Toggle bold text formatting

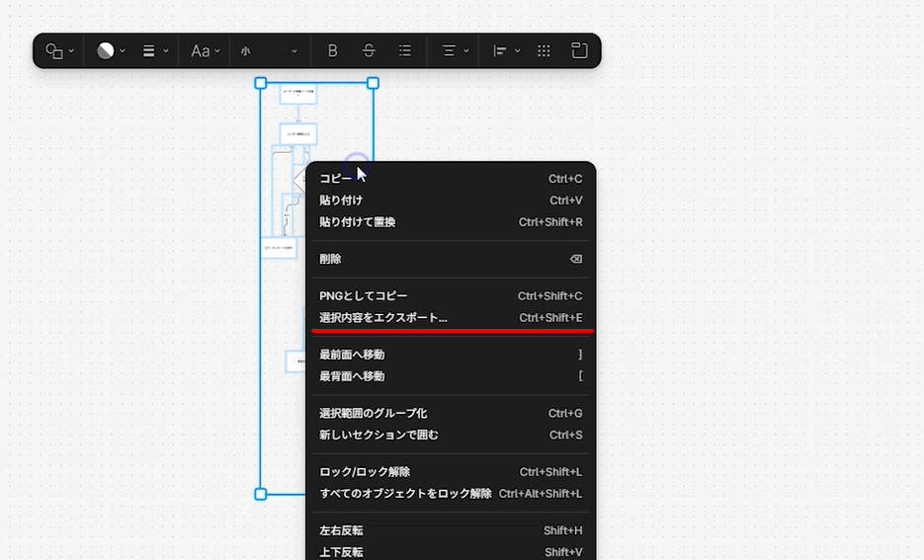click(333, 51)
